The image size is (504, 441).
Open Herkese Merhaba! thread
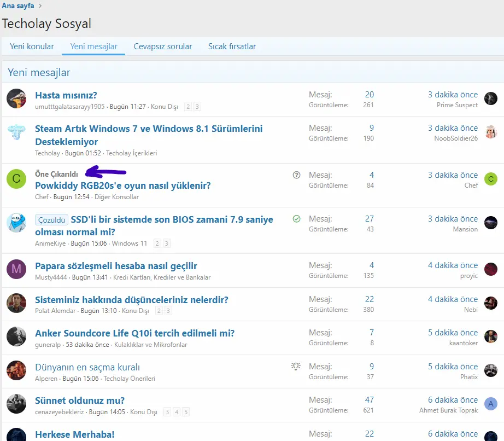74,434
